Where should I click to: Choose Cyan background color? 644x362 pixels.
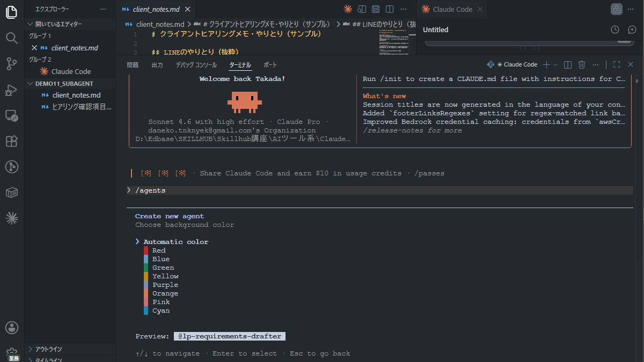(x=161, y=311)
